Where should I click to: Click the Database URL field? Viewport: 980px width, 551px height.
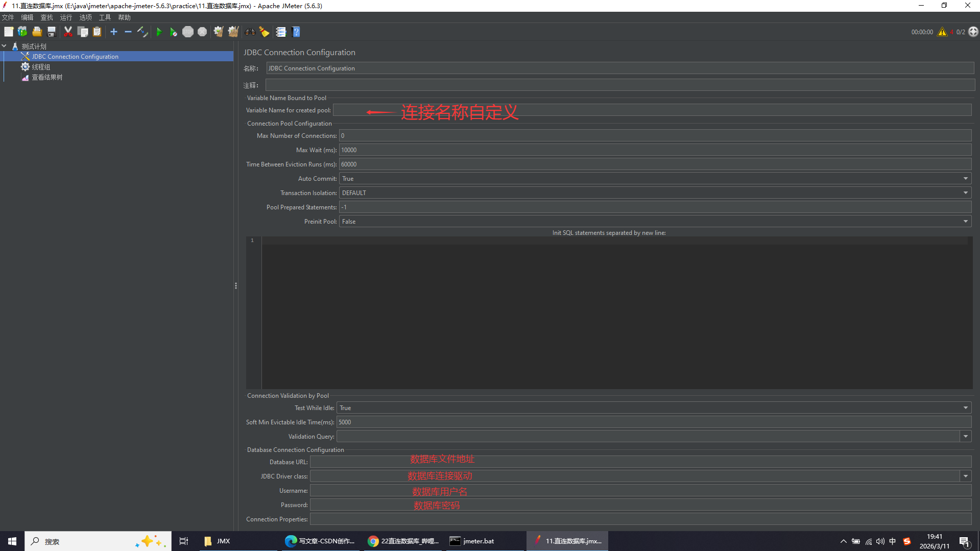tap(641, 462)
